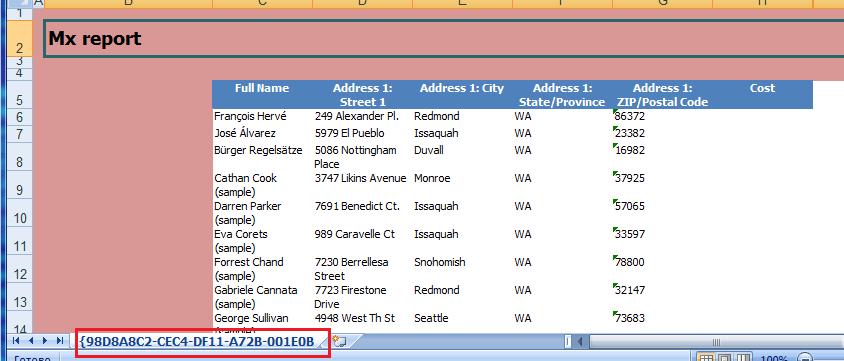Go to first sheet navigation arrow
The image size is (844, 361).
16,341
